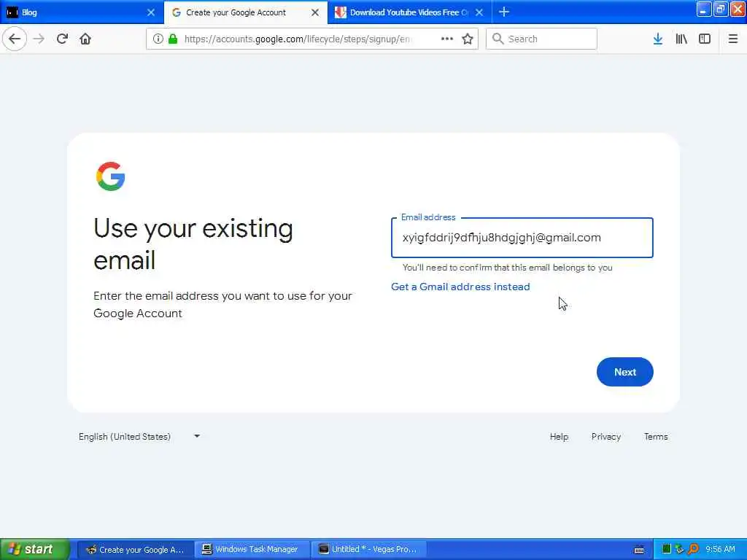
Task: Close the Blog tab
Action: 150,12
